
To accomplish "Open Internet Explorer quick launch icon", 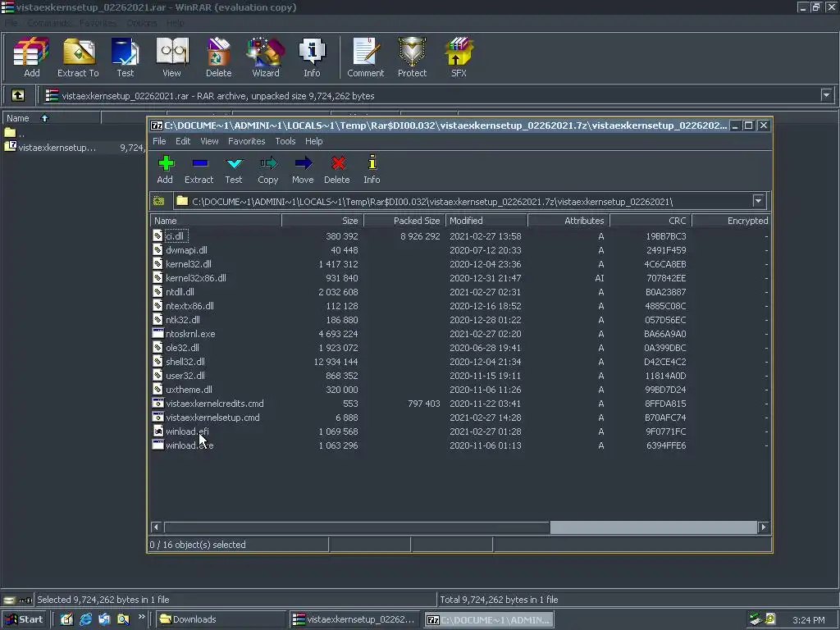I will click(x=85, y=619).
